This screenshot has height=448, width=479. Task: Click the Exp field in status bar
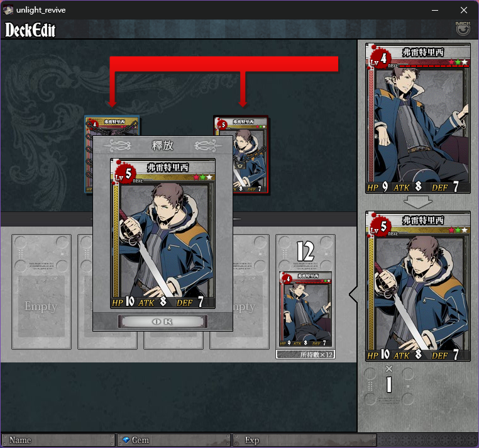(x=305, y=440)
